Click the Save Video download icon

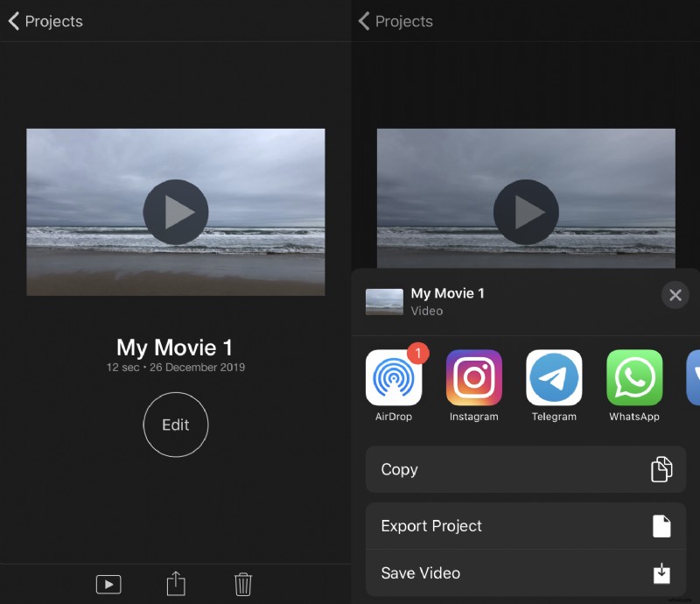[661, 572]
